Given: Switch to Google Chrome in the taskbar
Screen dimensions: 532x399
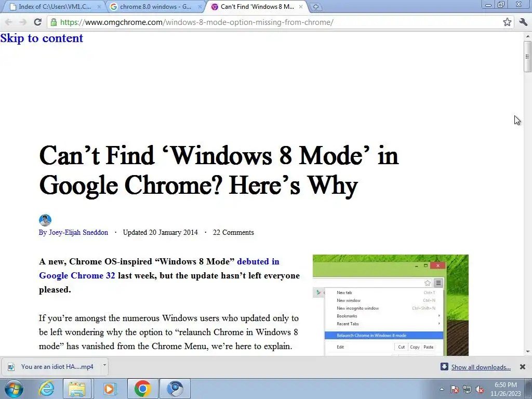Looking at the screenshot, I should 142,389.
